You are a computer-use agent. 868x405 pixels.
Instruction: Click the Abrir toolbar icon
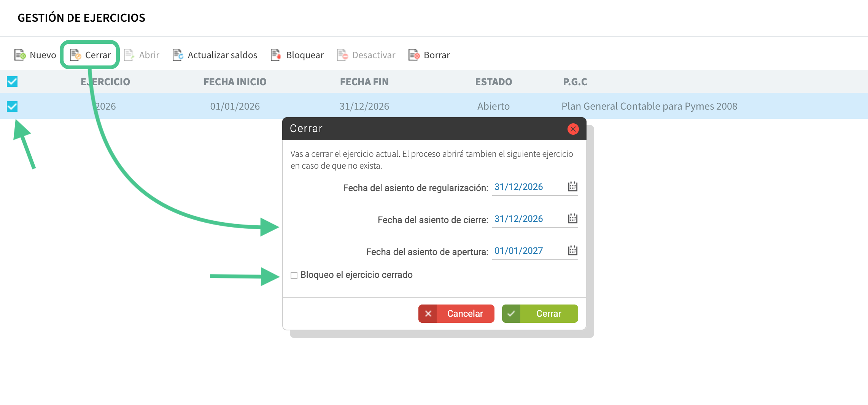[129, 55]
